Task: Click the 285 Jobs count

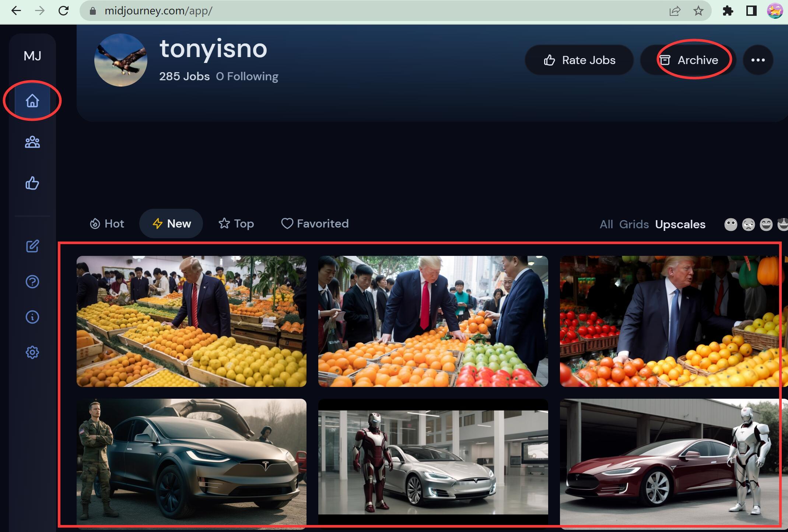Action: pos(184,76)
